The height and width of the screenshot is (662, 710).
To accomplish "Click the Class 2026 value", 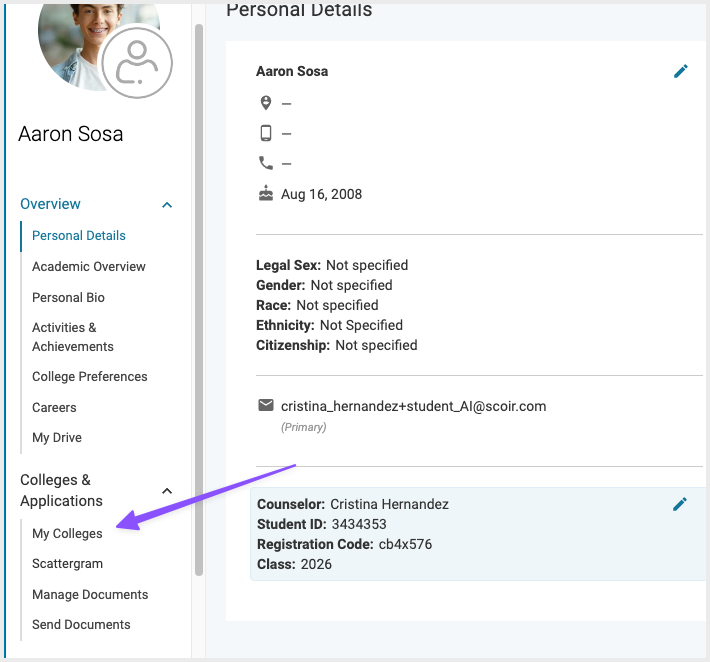I will pyautogui.click(x=316, y=564).
